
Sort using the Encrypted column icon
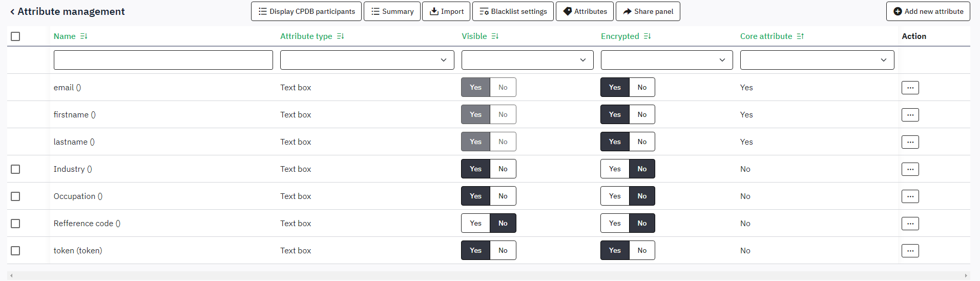coord(648,36)
